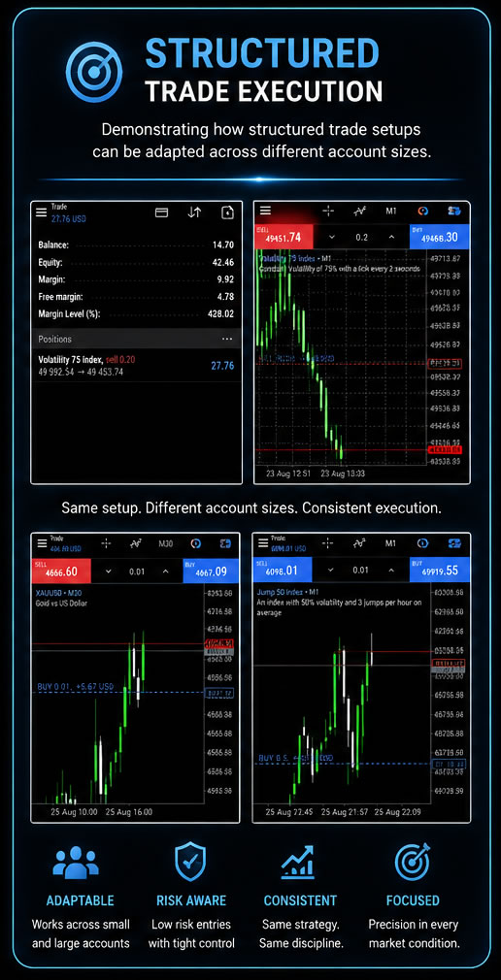The width and height of the screenshot is (501, 980).
Task: Tap Jump 50 Index M1 chart title
Action: tap(289, 591)
